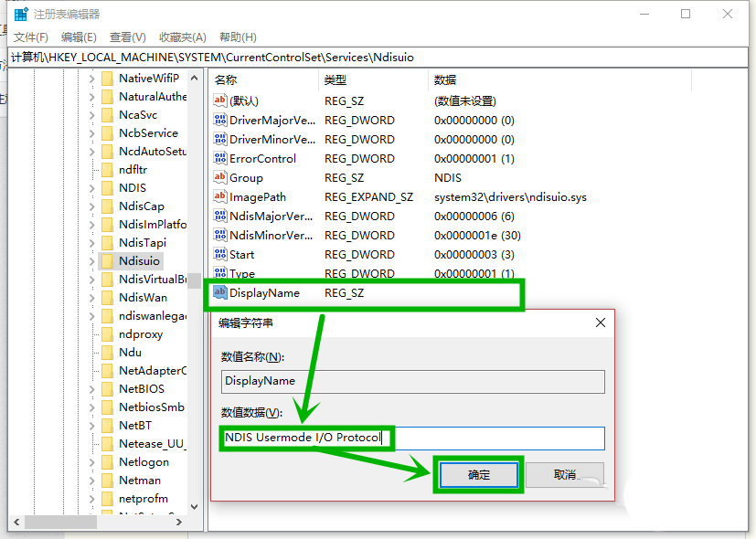756x539 pixels.
Task: Select the DisplayName string value icon
Action: (220, 292)
